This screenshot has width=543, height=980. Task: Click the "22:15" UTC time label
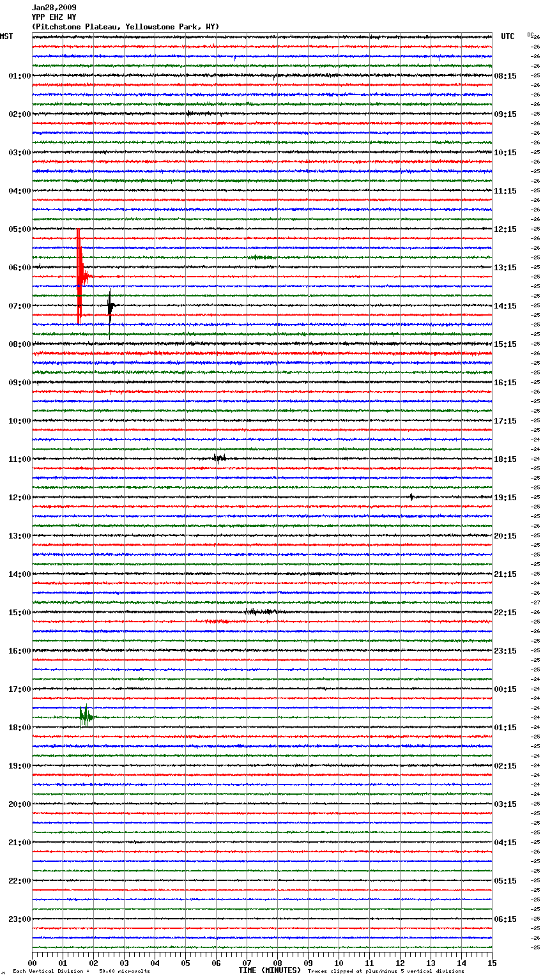(x=505, y=613)
